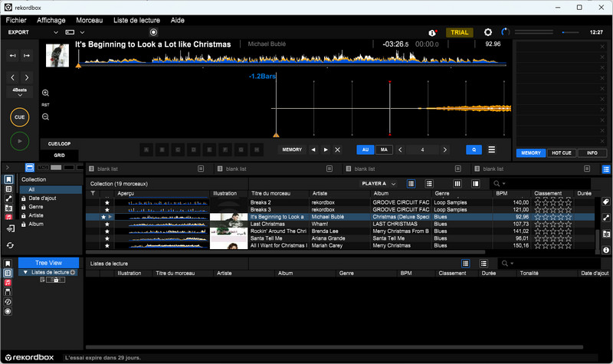Switch the collection to plain list view
613x364 pixels.
429,184
